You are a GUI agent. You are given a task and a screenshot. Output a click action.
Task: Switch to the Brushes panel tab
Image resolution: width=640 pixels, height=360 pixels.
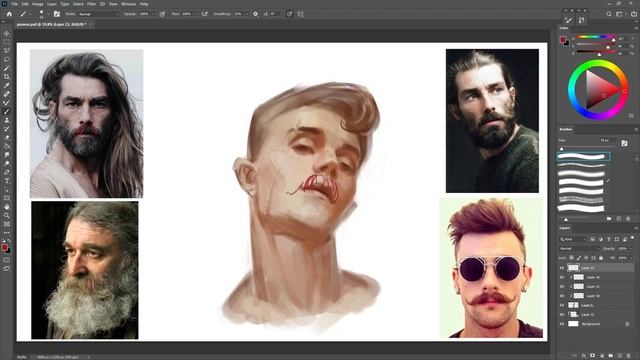click(566, 129)
